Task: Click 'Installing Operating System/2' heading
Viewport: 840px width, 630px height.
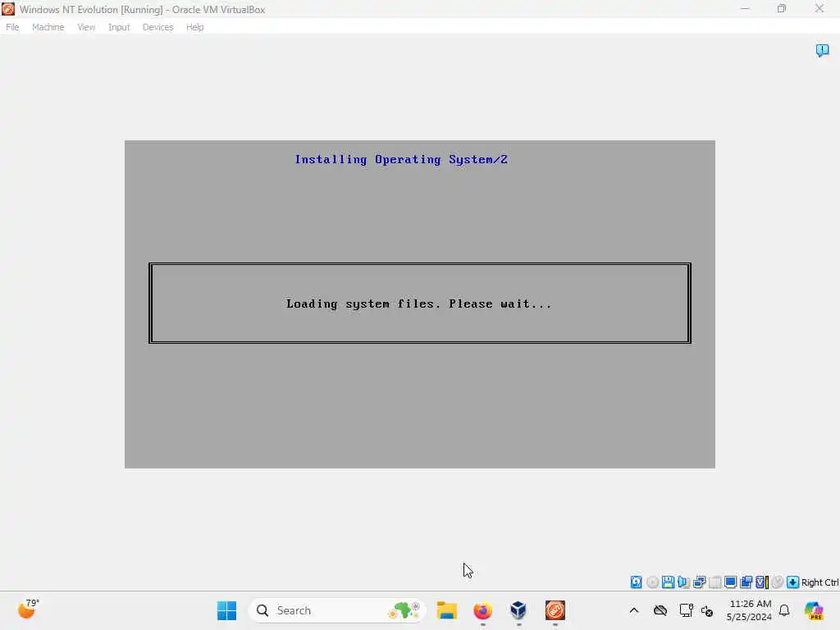Action: pos(400,159)
